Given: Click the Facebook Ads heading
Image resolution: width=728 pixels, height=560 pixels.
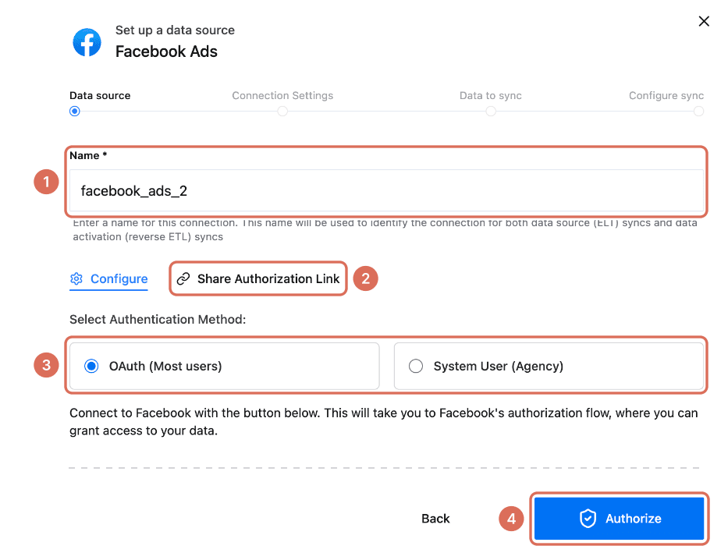Looking at the screenshot, I should 166,51.
